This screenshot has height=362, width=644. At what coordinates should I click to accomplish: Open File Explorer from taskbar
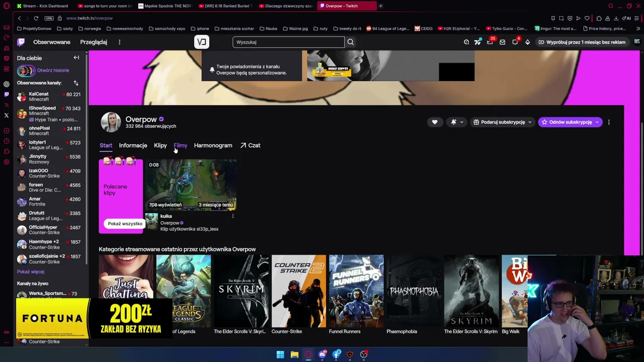(294, 354)
